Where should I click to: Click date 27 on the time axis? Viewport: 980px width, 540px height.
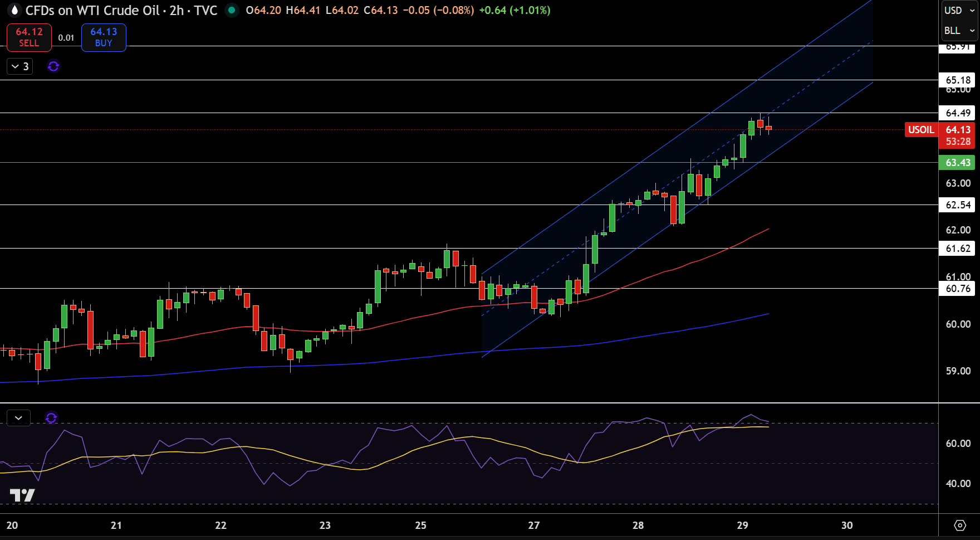(x=533, y=525)
